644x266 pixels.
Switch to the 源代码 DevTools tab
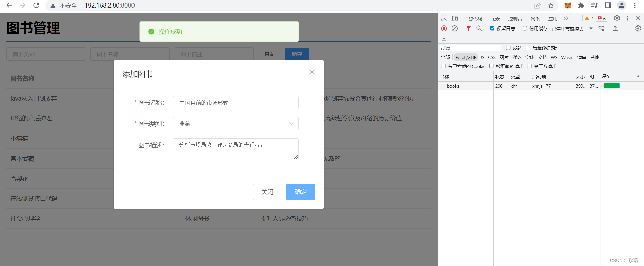(x=475, y=19)
